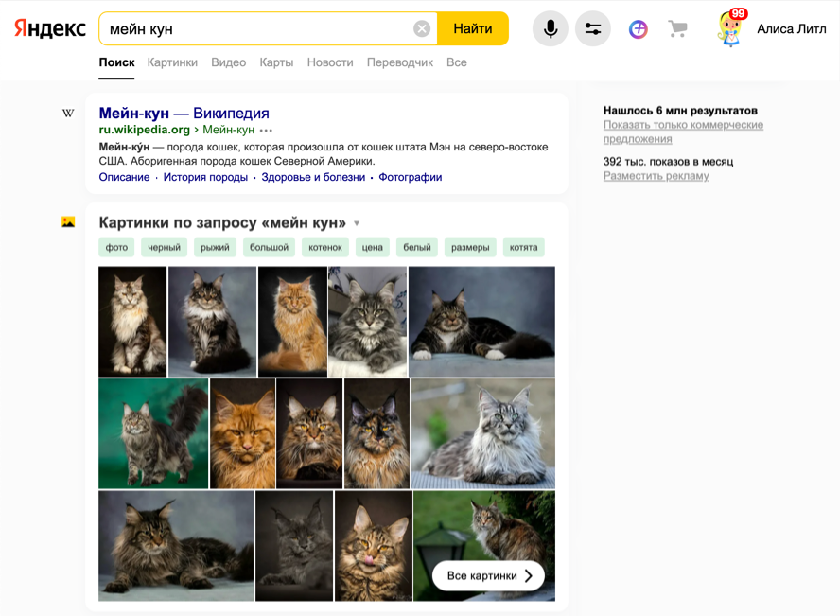Open search settings sliders icon
This screenshot has width=840, height=616.
[593, 28]
